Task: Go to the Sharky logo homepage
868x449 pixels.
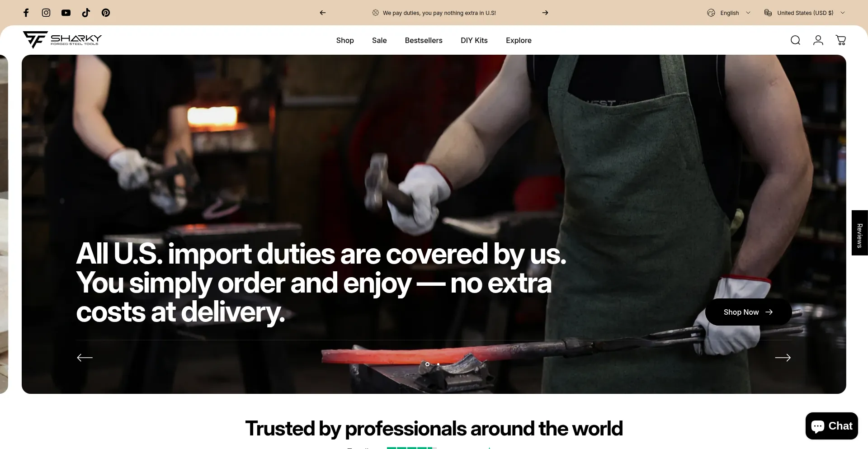Action: tap(62, 40)
